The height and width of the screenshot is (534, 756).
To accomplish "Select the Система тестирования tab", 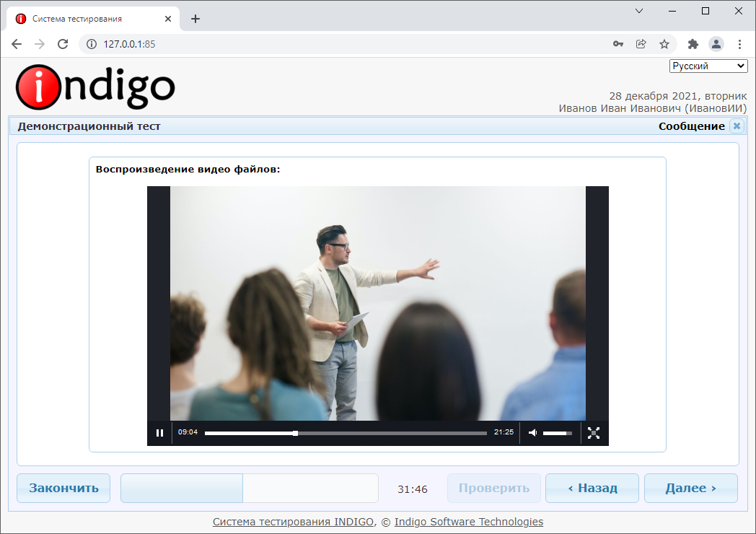I will [x=93, y=19].
